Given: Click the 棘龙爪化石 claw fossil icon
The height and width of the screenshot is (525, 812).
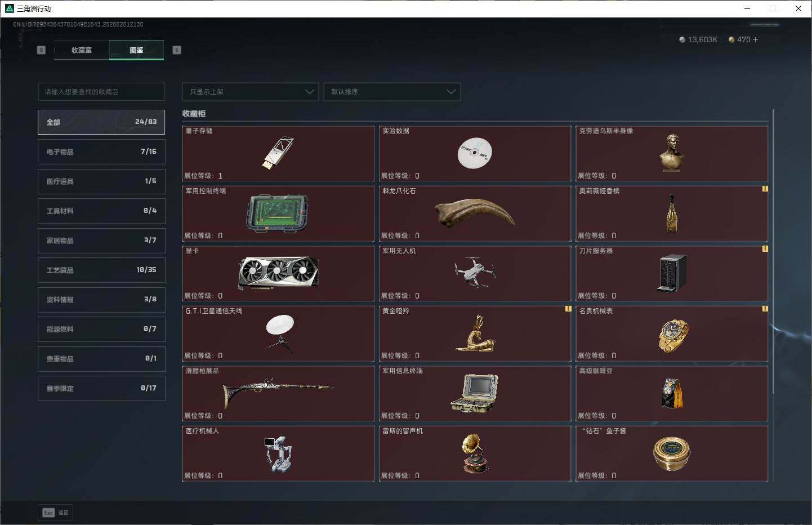Looking at the screenshot, I should pyautogui.click(x=475, y=213).
